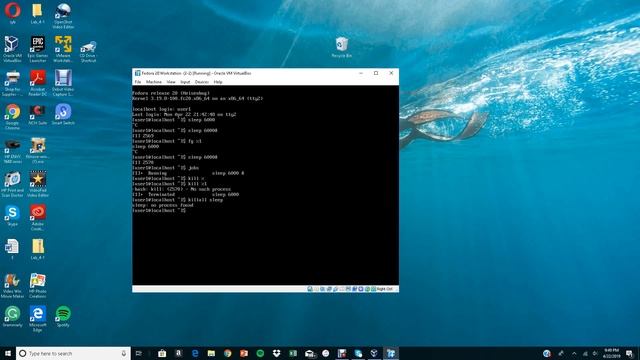
Task: Select the VMware Workstation desktop icon
Action: click(x=63, y=49)
